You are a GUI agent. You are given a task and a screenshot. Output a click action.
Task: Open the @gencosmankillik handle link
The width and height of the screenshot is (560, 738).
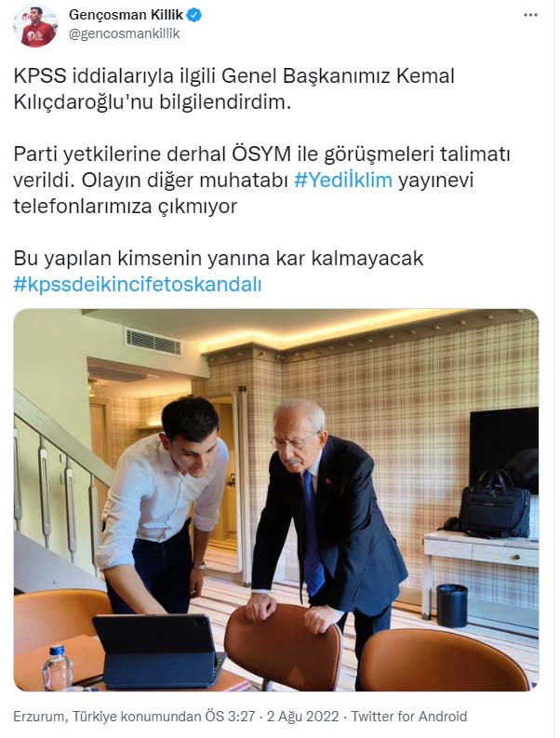[x=125, y=34]
